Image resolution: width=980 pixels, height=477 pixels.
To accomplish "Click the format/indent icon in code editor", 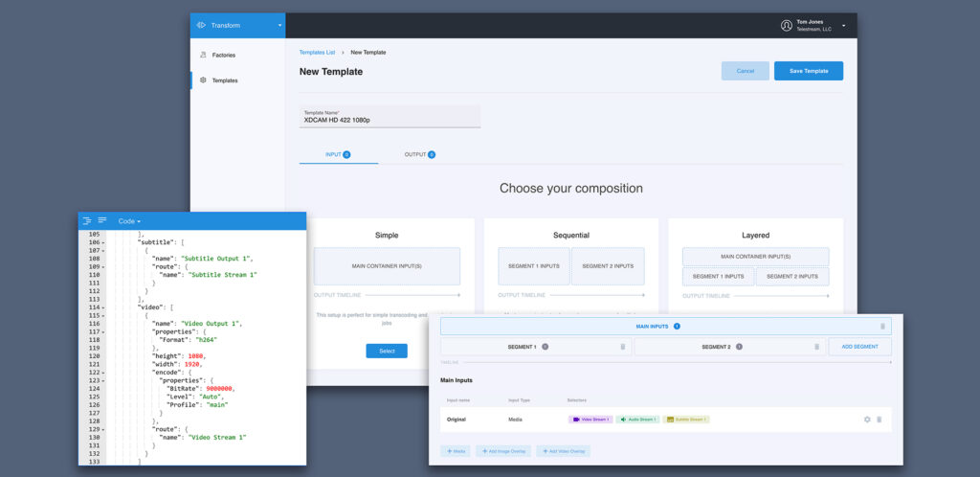I will 87,220.
